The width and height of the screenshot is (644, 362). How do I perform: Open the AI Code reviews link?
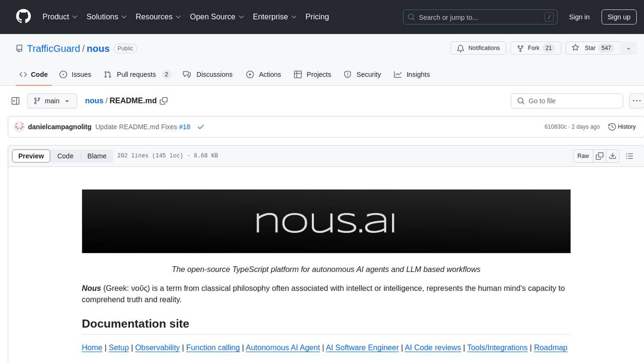(433, 347)
